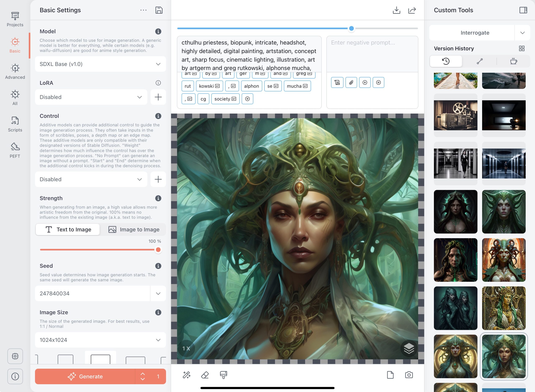Click the 1X zoom indicator on canvas
535x392 pixels.
pyautogui.click(x=186, y=348)
